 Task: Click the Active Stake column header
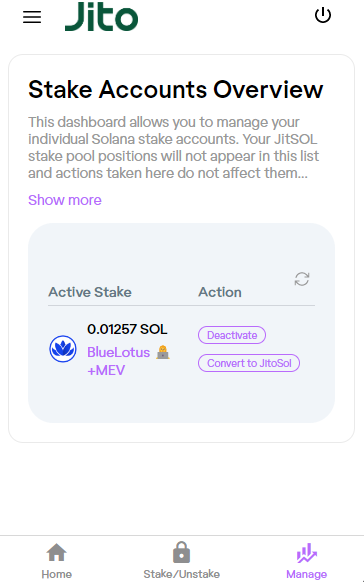coord(90,292)
